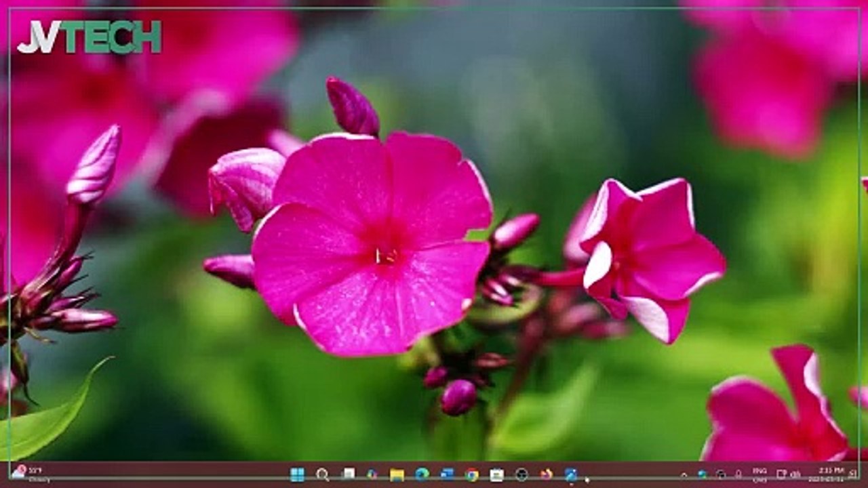Image resolution: width=868 pixels, height=488 pixels.
Task: Launch Google Chrome from the taskbar
Action: (x=472, y=474)
